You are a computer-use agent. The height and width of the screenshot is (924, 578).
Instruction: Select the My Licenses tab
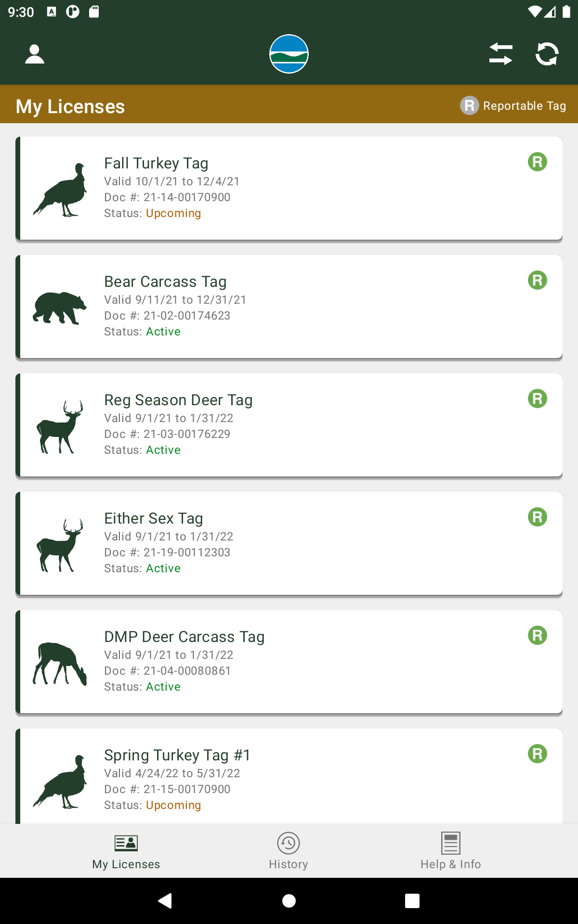pyautogui.click(x=126, y=851)
